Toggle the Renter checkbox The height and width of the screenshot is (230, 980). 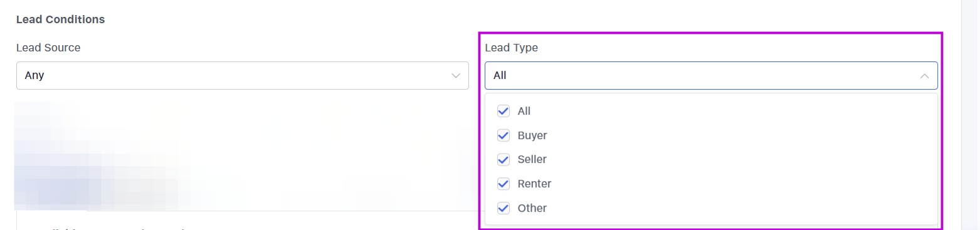click(503, 184)
